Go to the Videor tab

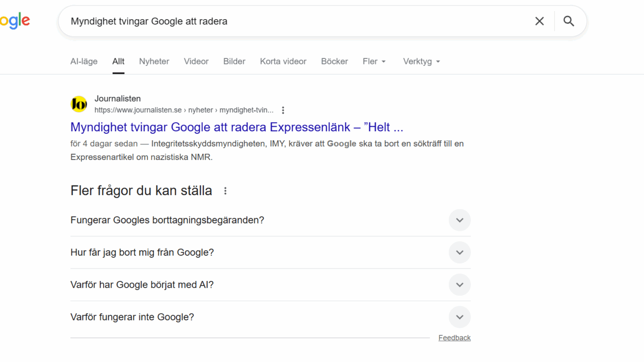tap(196, 61)
